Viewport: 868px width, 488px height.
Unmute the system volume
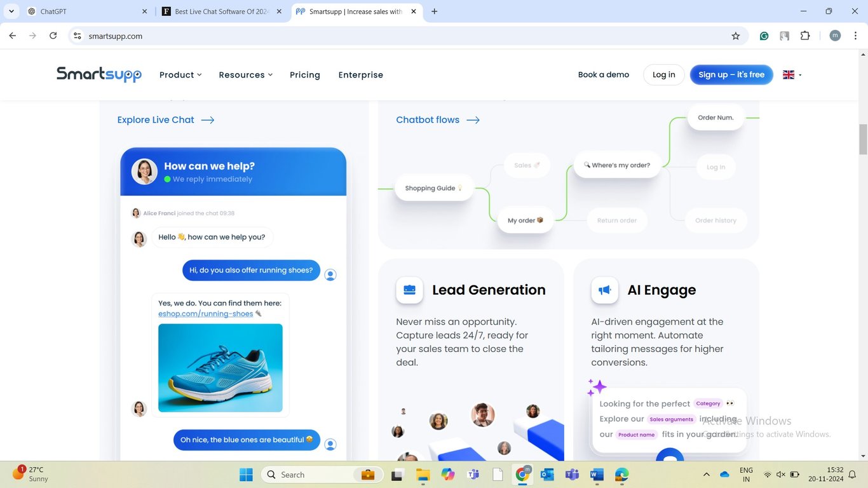coord(781,475)
